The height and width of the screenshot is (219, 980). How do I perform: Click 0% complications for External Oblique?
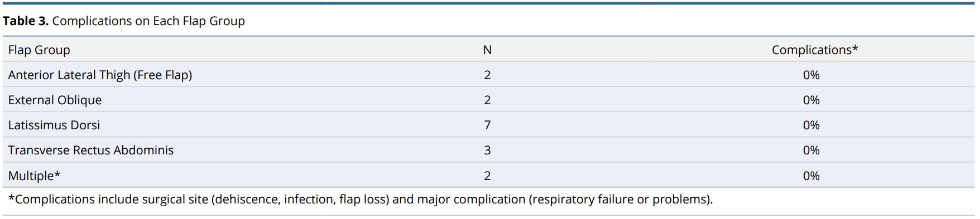pos(811,100)
